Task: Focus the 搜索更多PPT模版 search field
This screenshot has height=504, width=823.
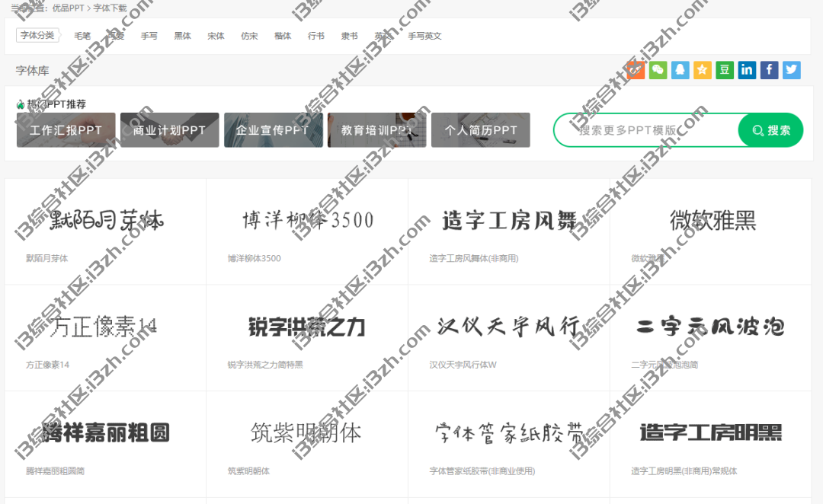Action: [x=646, y=130]
